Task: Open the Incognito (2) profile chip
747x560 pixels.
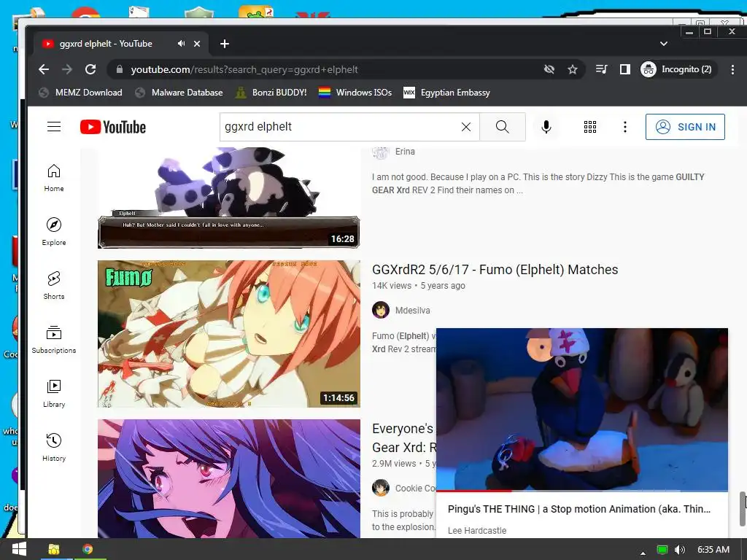Action: 677,69
